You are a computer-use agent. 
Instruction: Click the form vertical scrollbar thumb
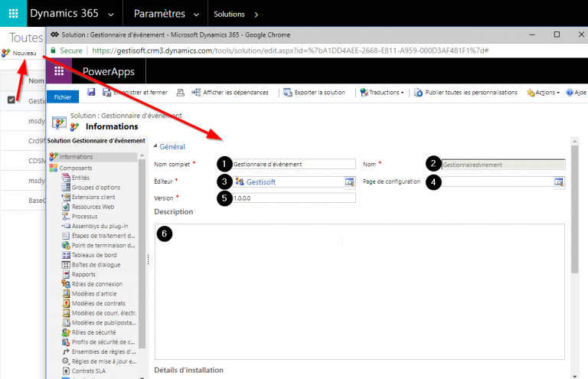pos(574,209)
